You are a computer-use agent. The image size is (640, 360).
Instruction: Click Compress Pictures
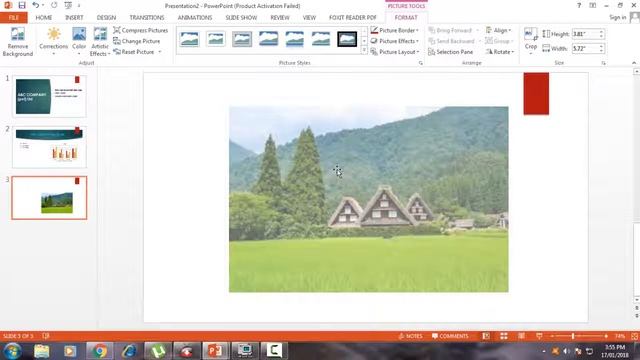click(141, 30)
